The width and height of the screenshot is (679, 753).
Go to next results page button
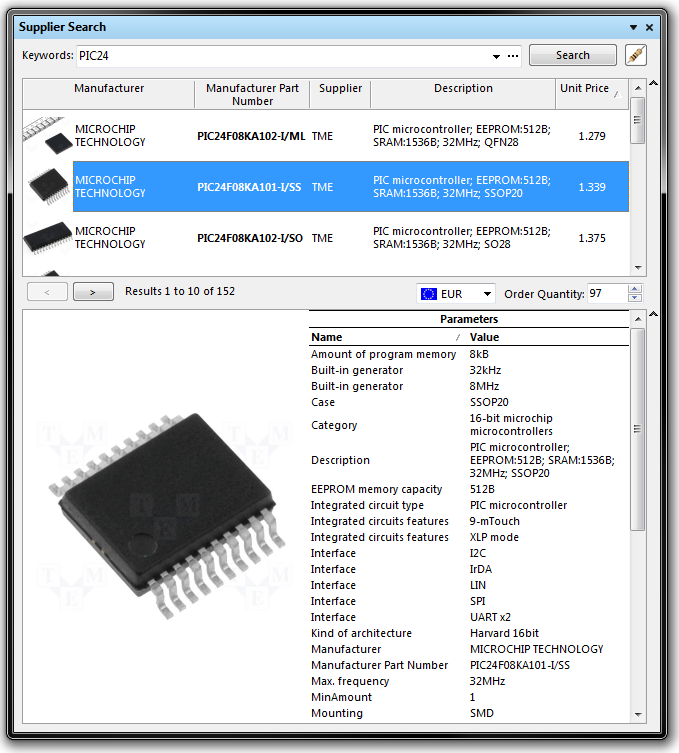pos(93,291)
